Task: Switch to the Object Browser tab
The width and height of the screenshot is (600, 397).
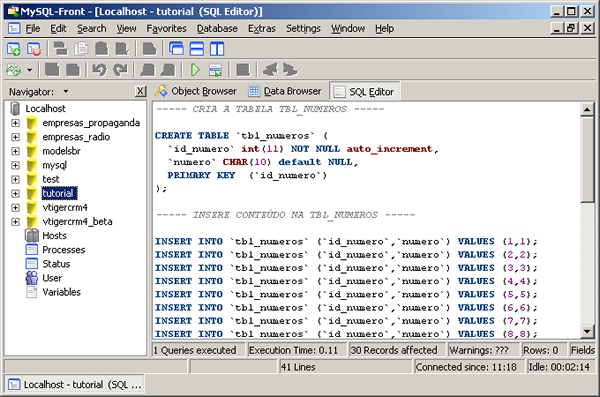Action: [x=196, y=91]
